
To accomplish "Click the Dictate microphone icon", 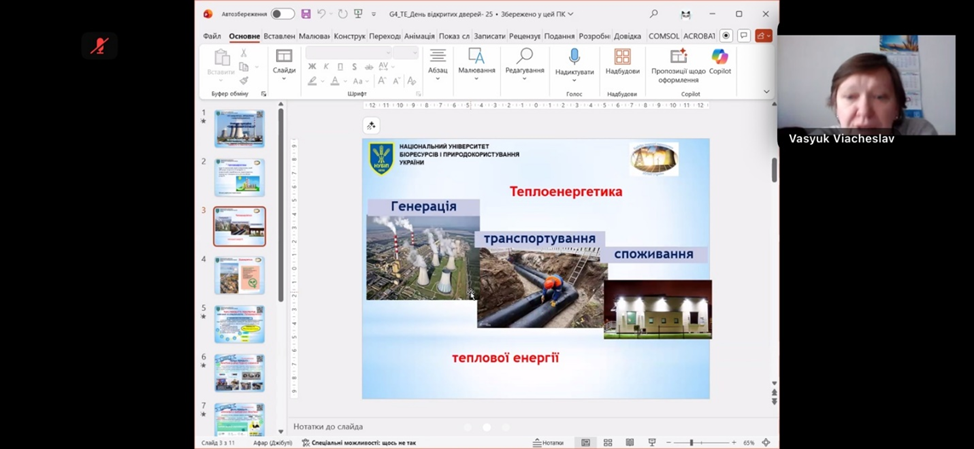I will pyautogui.click(x=574, y=57).
